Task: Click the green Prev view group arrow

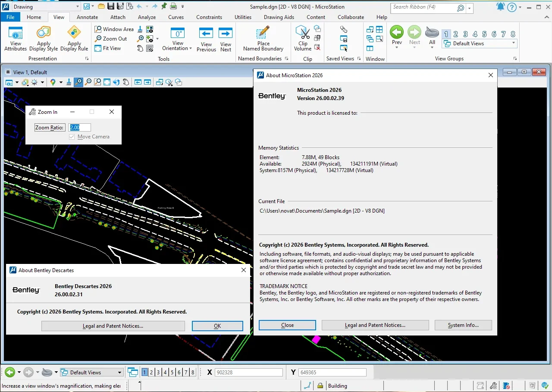Action: click(x=397, y=33)
